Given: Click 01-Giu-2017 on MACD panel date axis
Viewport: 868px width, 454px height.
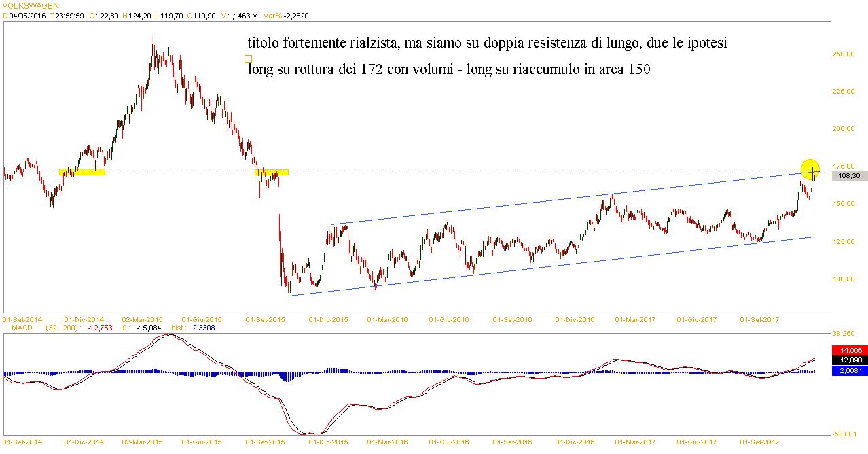Looking at the screenshot, I should (x=696, y=442).
